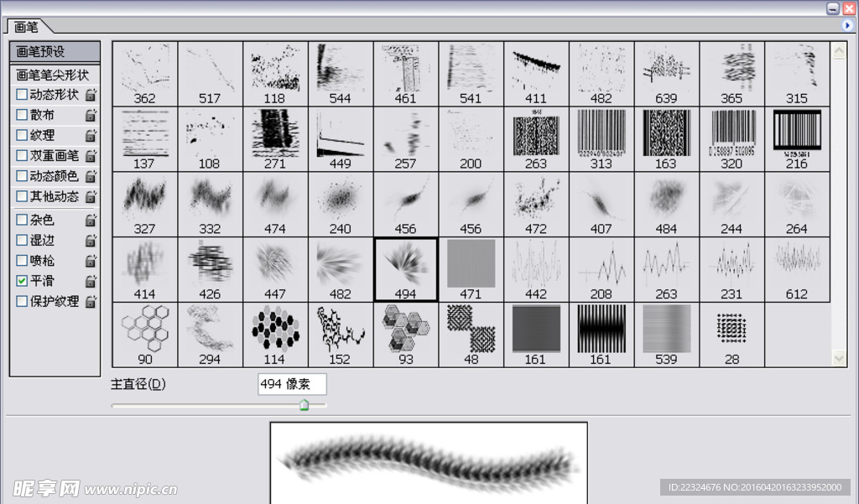Open the 动态形状 settings label

point(55,94)
